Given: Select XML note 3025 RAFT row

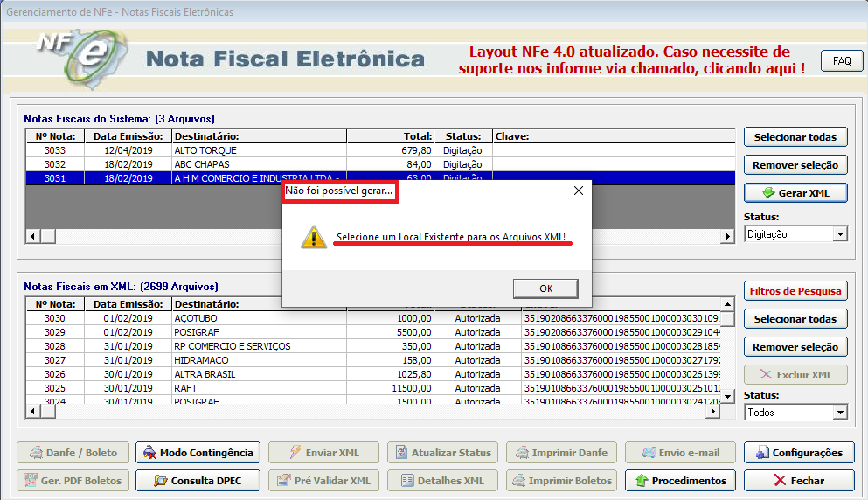Looking at the screenshot, I should pyautogui.click(x=373, y=388).
